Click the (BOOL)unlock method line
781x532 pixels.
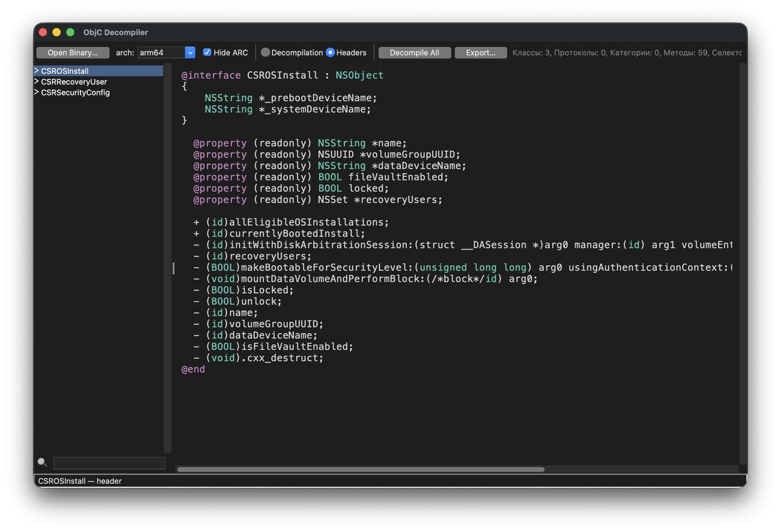click(238, 302)
